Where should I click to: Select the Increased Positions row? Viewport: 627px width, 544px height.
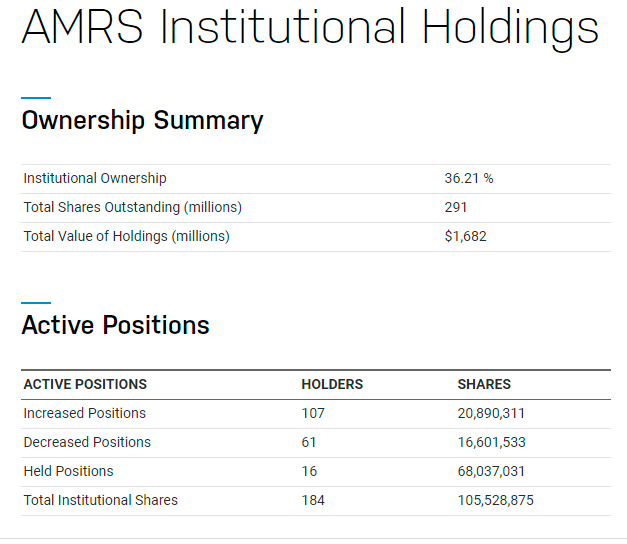coord(85,413)
